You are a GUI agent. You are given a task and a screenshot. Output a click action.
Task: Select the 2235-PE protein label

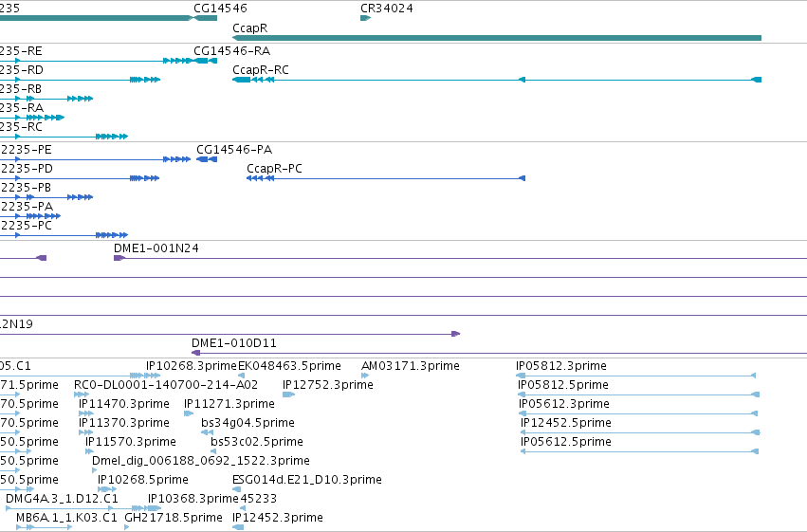pyautogui.click(x=26, y=150)
